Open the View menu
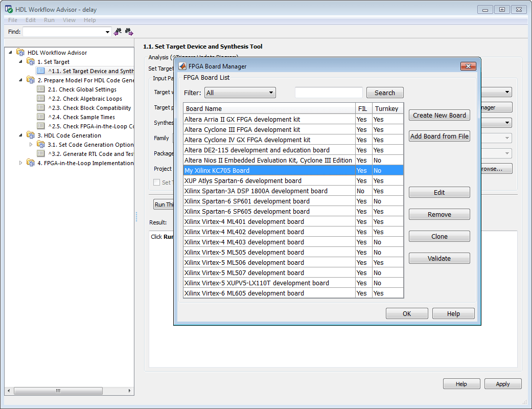 point(69,20)
